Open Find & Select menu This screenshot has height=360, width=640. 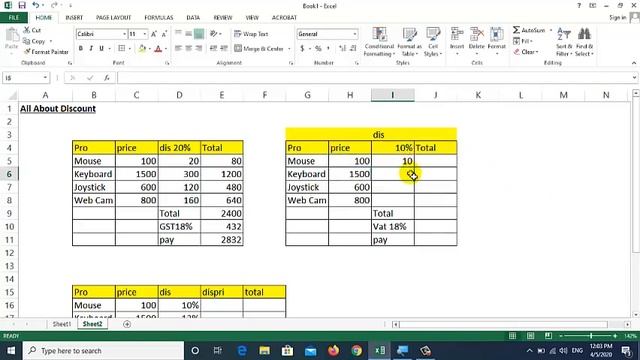click(x=584, y=42)
